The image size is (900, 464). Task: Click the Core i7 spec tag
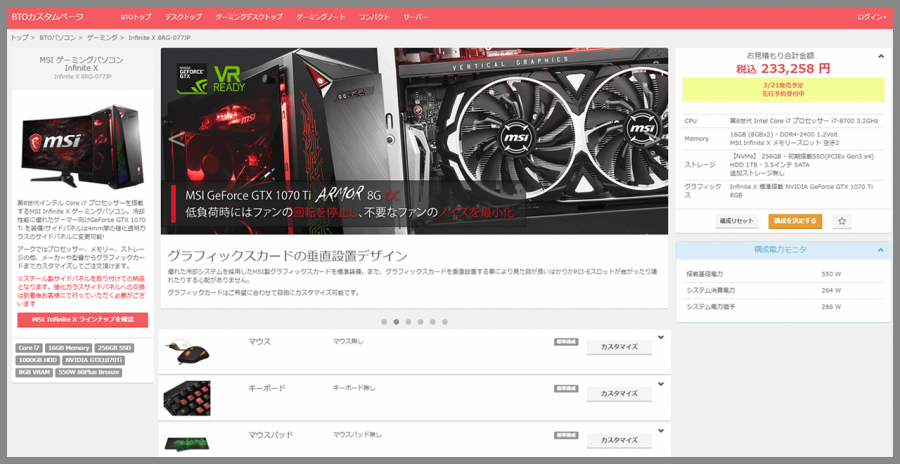[29, 348]
